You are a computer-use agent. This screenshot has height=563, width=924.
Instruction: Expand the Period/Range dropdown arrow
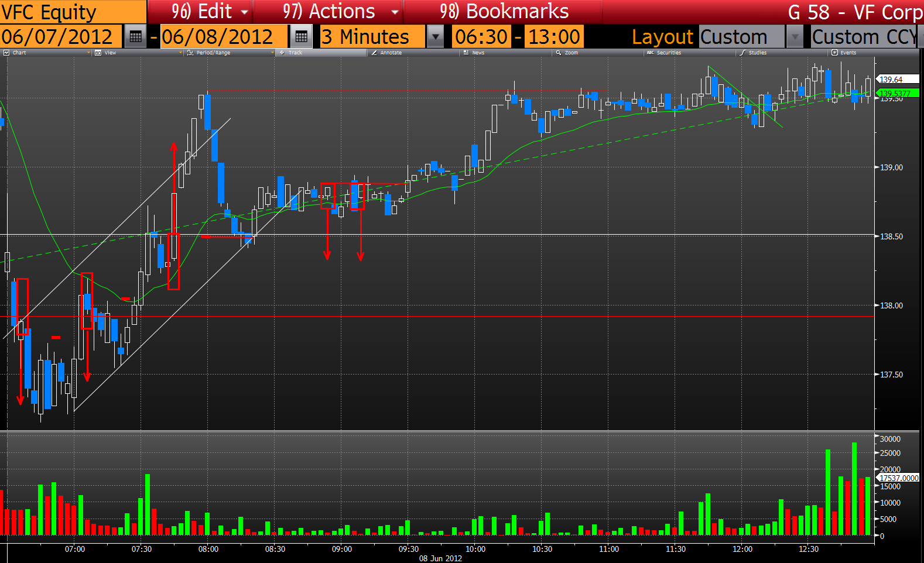click(272, 53)
